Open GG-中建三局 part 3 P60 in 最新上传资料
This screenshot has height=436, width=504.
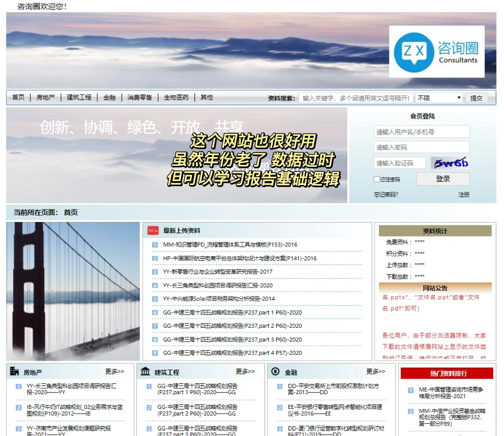tap(232, 339)
